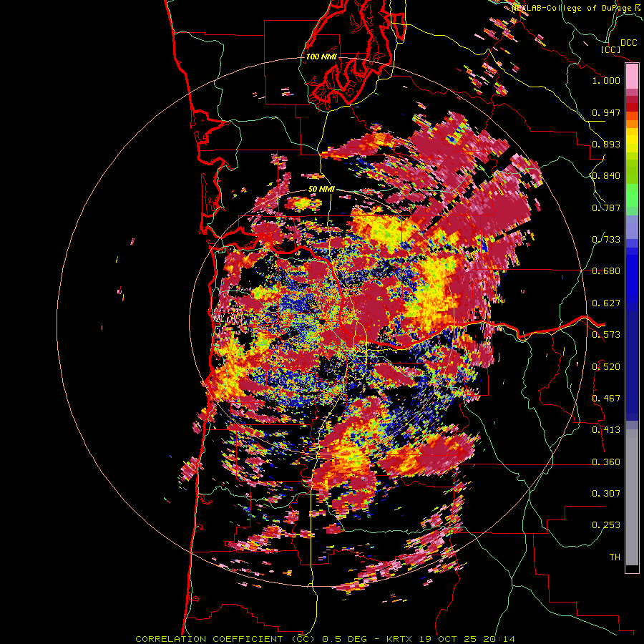Pick the light pink segment of color bar
The image size is (644, 644).
632,77
